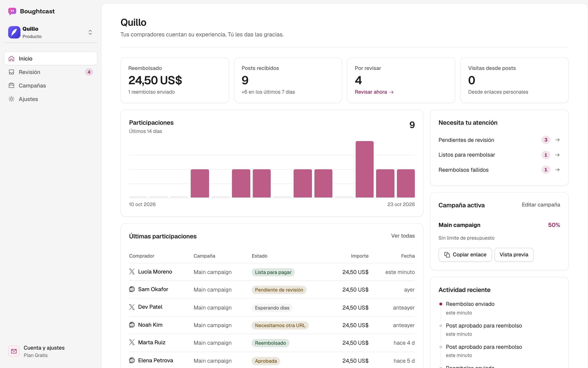The image size is (588, 368).
Task: Click Editar campaña link
Action: click(541, 205)
